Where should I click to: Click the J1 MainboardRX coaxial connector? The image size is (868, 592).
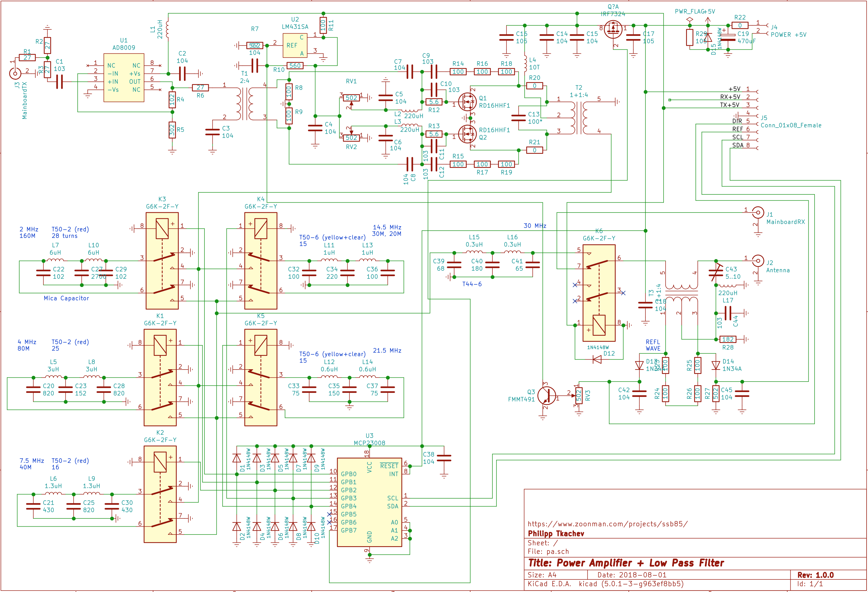click(758, 213)
